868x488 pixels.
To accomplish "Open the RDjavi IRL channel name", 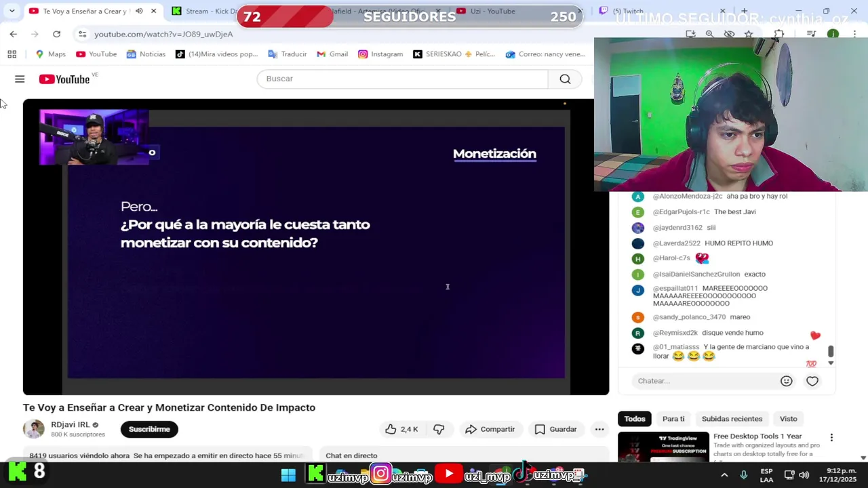I will pos(71,424).
